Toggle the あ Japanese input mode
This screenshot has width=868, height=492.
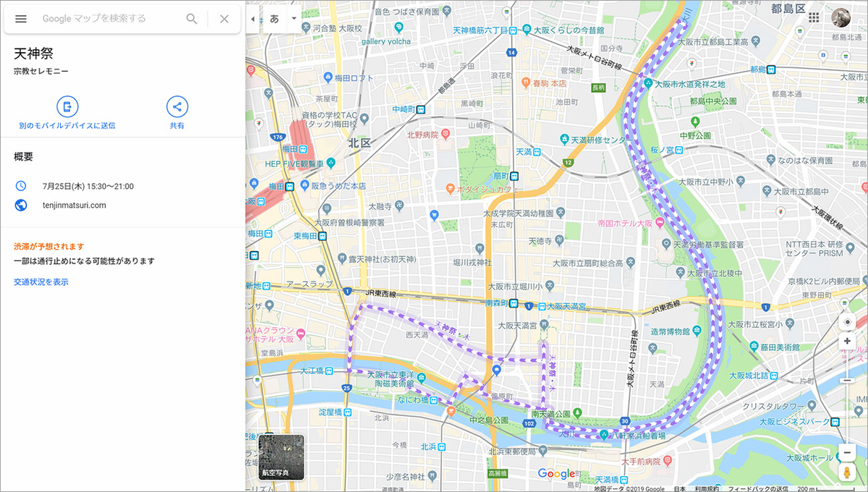click(275, 19)
